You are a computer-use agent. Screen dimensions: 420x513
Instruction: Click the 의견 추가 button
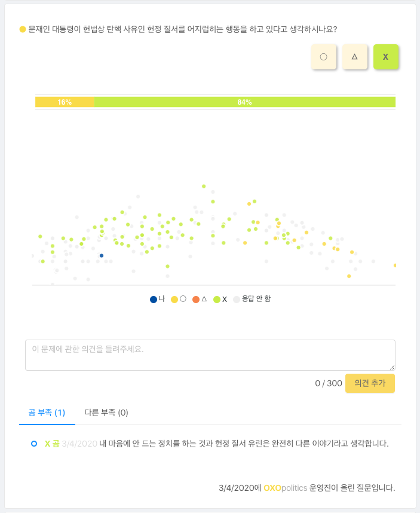coord(370,383)
